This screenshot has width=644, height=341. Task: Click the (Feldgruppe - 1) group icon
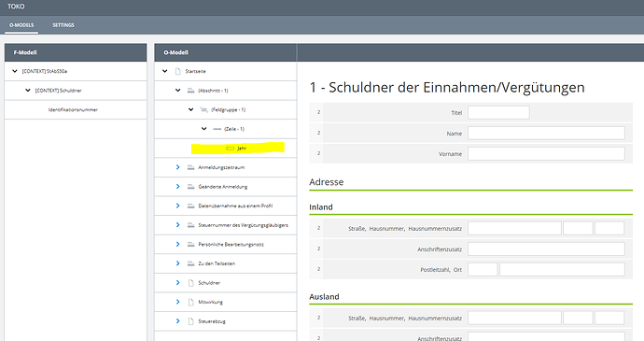click(x=204, y=110)
